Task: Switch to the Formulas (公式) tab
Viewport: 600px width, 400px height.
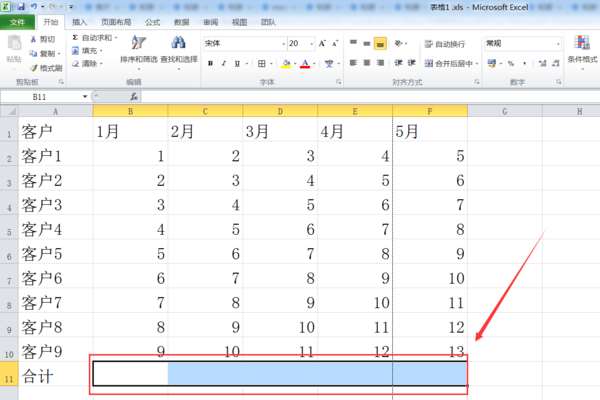Action: tap(152, 22)
